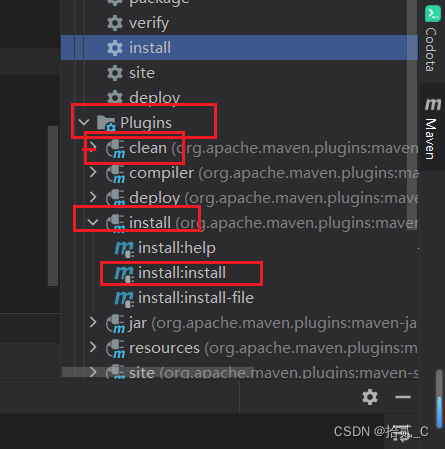Open Maven tool window settings gear
445x449 pixels.
pyautogui.click(x=370, y=397)
